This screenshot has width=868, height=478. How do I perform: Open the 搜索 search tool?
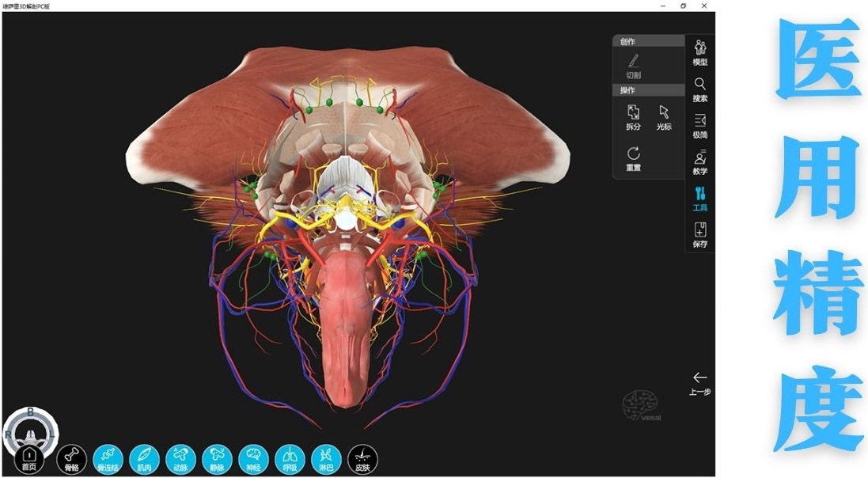[x=699, y=89]
